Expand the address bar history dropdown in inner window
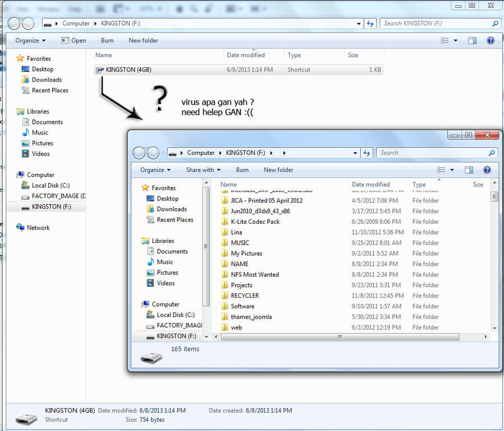 click(356, 153)
